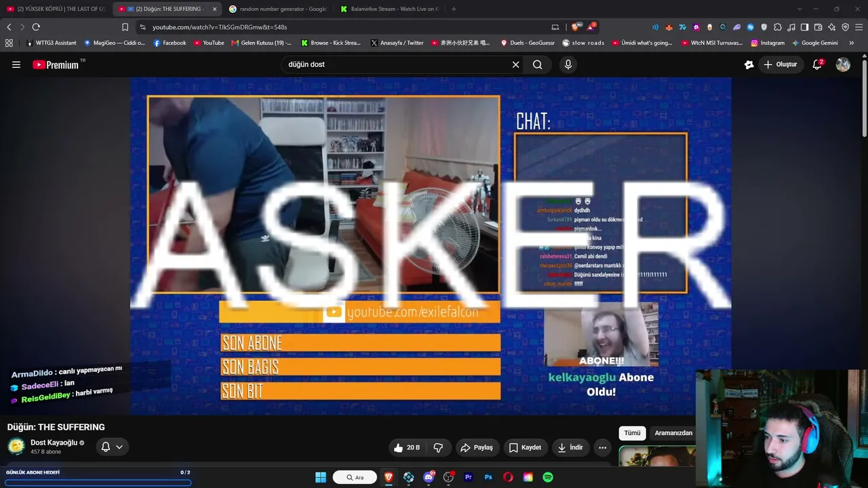Run search with the magnifier button
Screen dimensions: 868x488
537,64
